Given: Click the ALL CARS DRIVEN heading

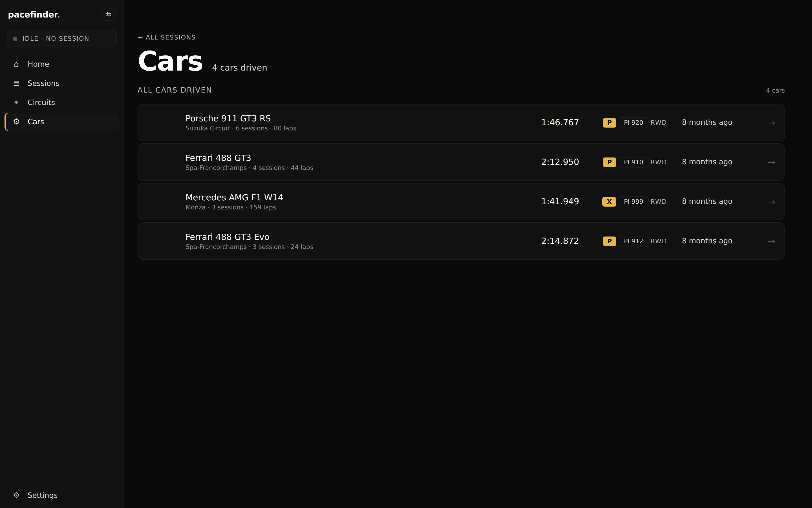Looking at the screenshot, I should click(175, 90).
